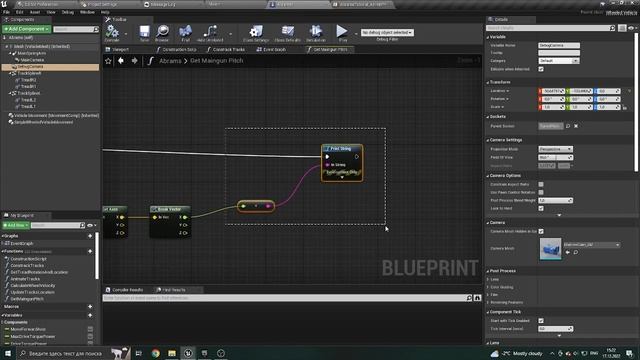The image size is (640, 360).
Task: Click the Details property matrix grid icon
Action: click(x=622, y=28)
